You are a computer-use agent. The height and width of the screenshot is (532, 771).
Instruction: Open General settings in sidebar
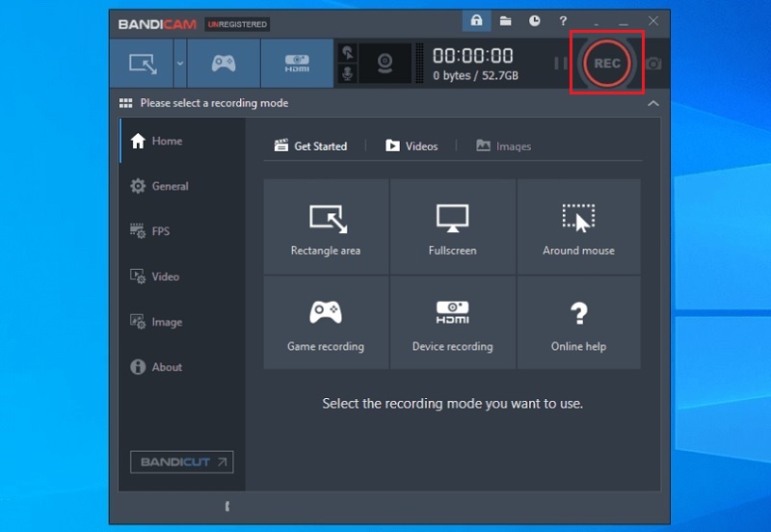tap(182, 186)
